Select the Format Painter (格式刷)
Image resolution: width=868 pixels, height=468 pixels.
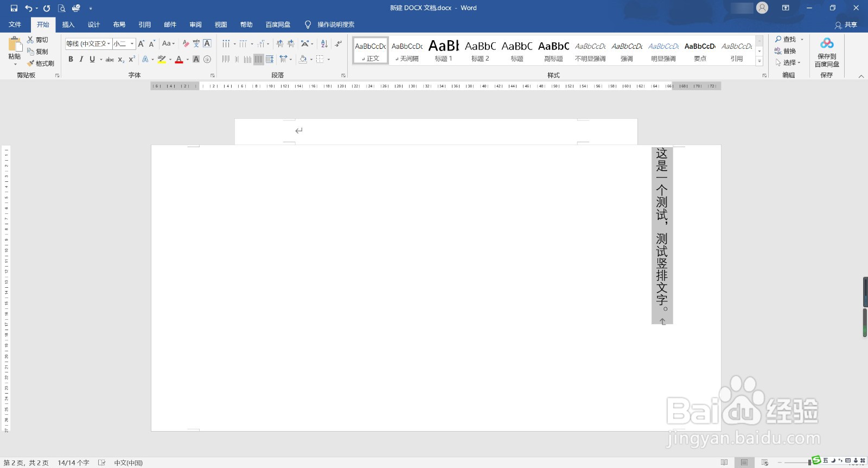(40, 64)
